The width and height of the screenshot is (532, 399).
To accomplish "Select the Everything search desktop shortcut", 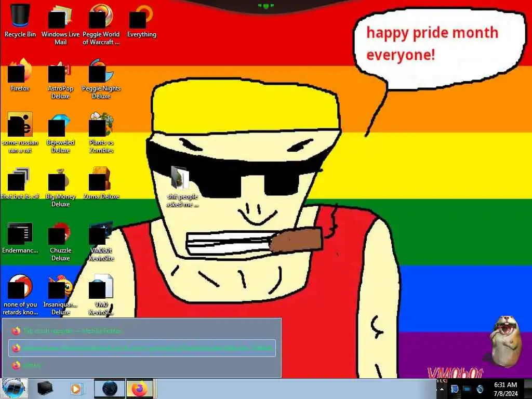I will tap(141, 20).
